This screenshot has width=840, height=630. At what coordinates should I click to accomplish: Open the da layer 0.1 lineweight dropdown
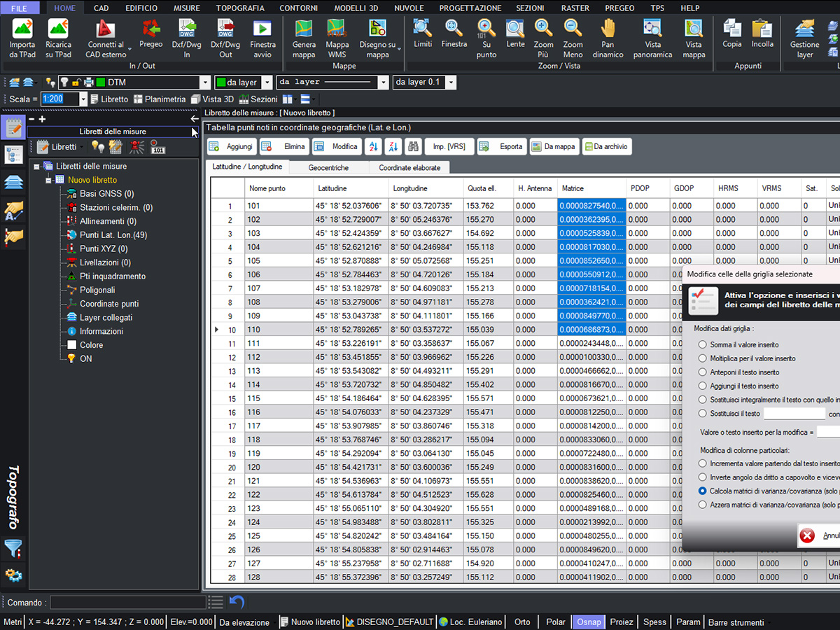point(451,83)
